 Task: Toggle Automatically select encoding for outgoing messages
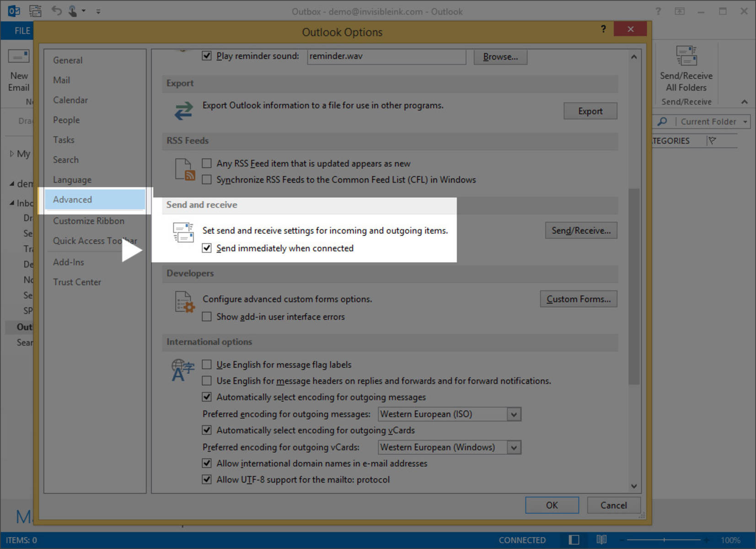[x=207, y=397]
